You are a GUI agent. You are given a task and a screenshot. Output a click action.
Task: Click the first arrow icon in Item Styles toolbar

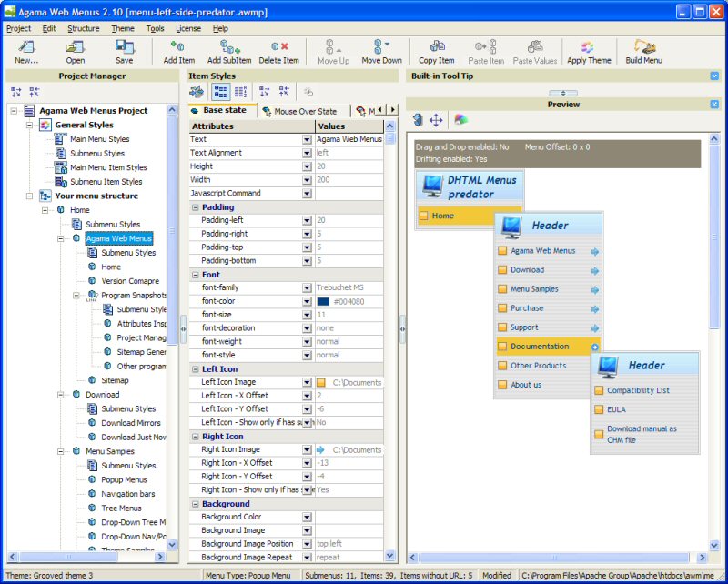[x=197, y=92]
